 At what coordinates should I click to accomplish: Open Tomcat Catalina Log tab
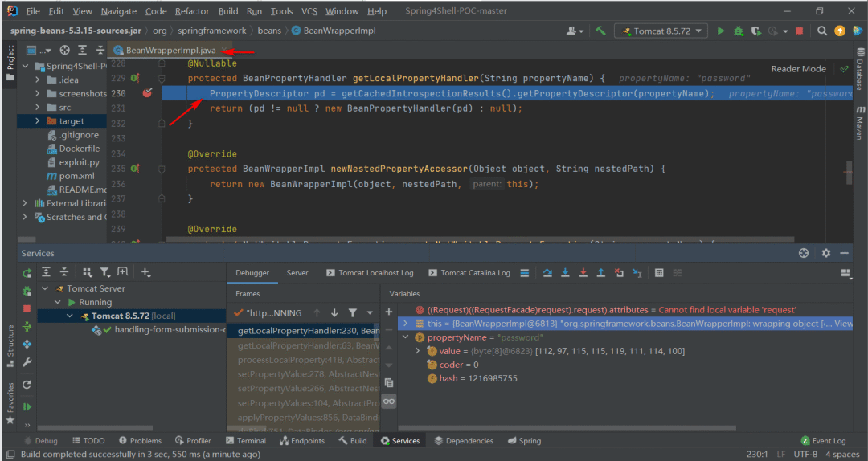pos(469,273)
